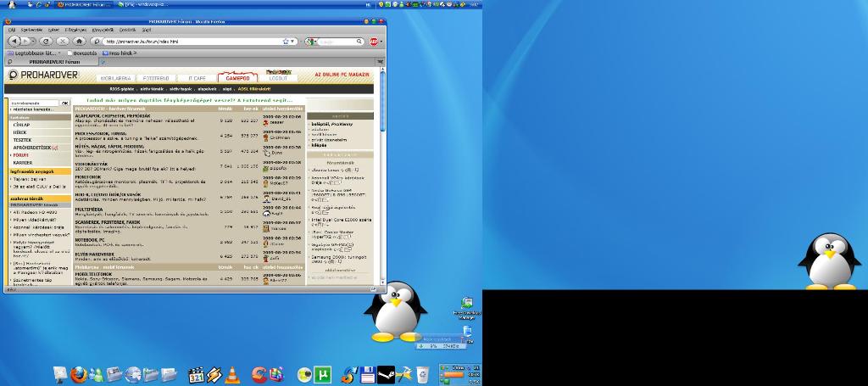Expand the URL bar history dropdown arrow

[x=292, y=42]
